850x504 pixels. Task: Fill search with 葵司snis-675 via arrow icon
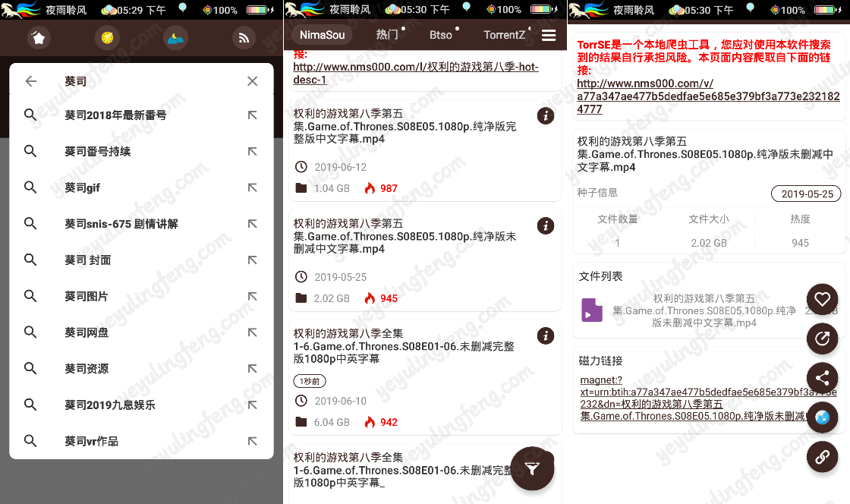click(252, 224)
